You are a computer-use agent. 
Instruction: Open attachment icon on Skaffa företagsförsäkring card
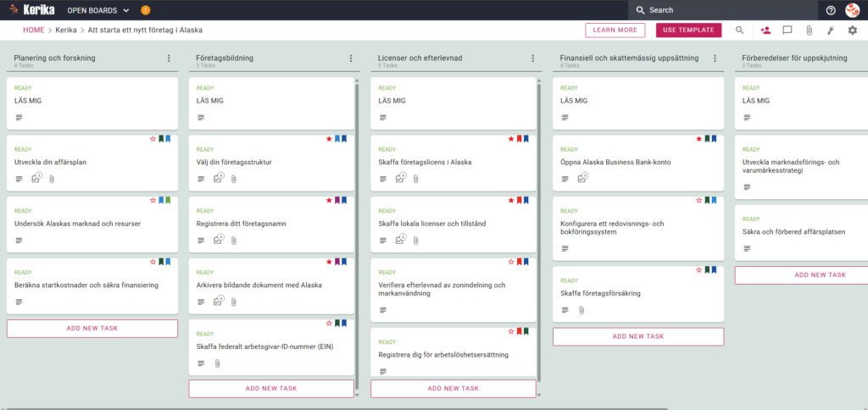pyautogui.click(x=581, y=310)
